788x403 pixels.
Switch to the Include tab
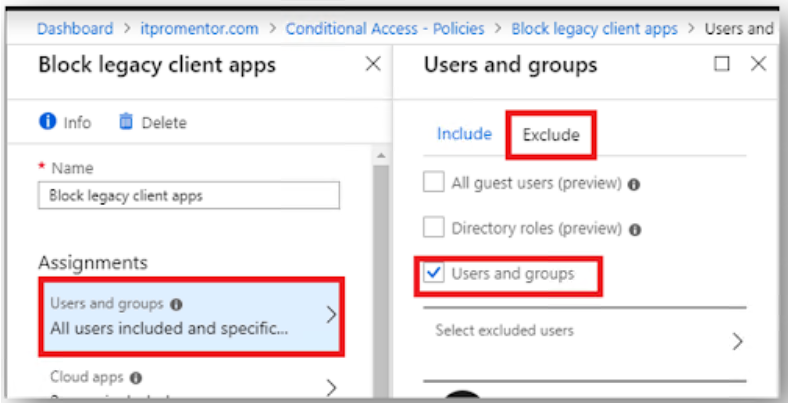click(464, 134)
